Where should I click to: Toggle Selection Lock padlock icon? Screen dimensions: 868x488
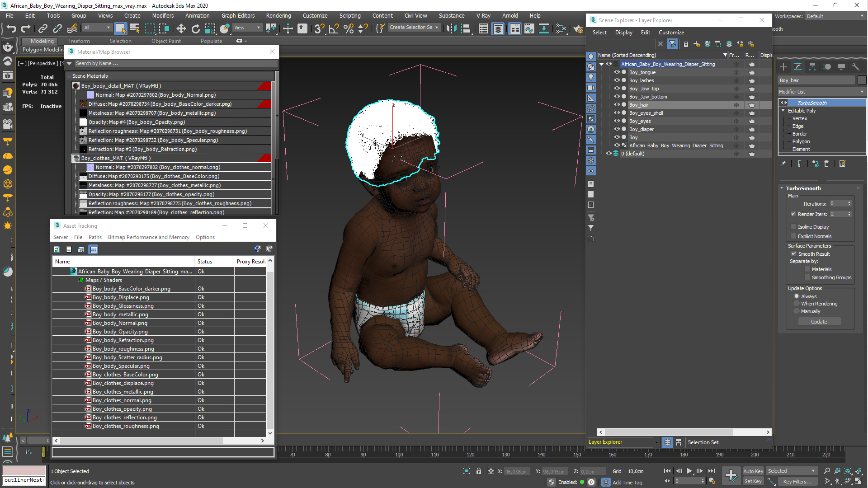[479, 471]
